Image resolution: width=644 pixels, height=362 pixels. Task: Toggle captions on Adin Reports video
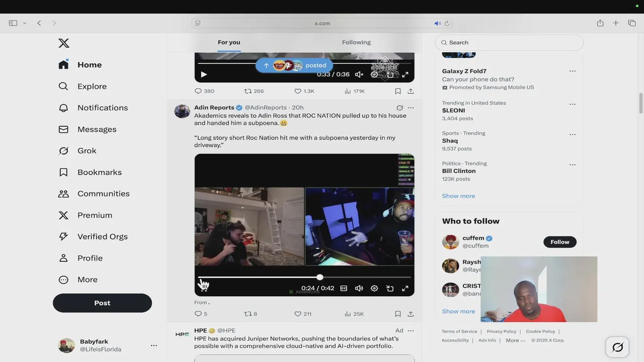click(x=344, y=288)
